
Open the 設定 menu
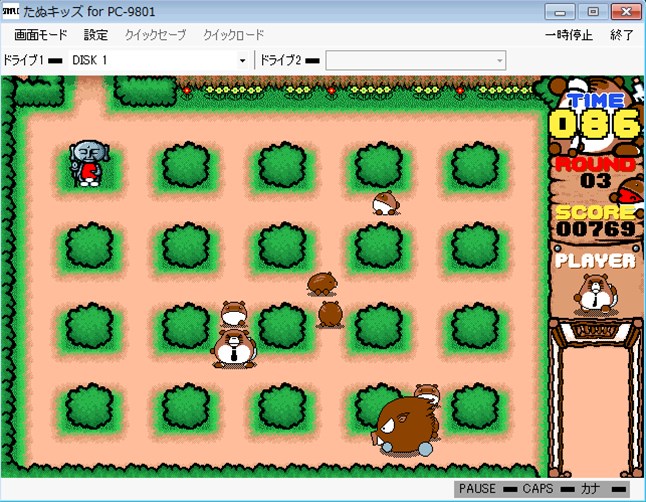coord(96,35)
